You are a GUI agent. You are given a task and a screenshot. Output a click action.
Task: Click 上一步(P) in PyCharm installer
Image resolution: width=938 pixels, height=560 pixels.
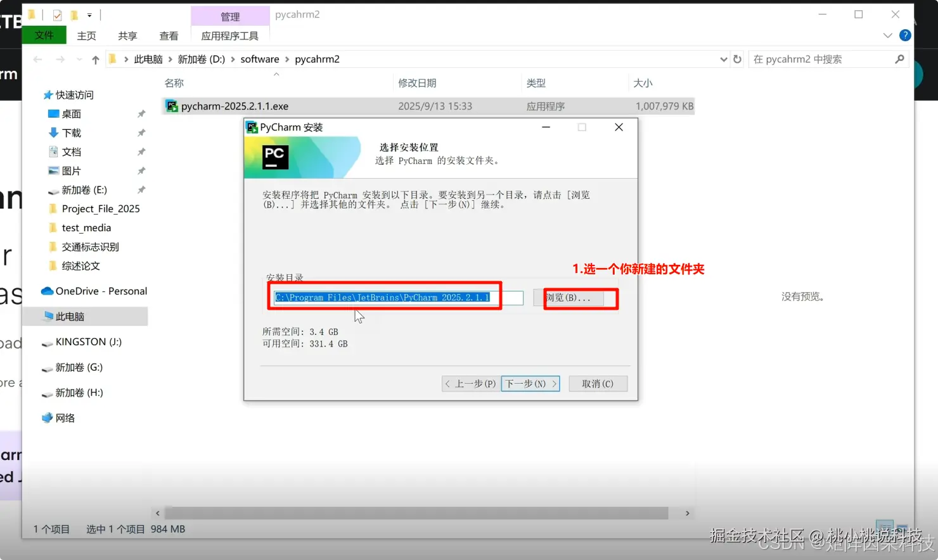470,384
